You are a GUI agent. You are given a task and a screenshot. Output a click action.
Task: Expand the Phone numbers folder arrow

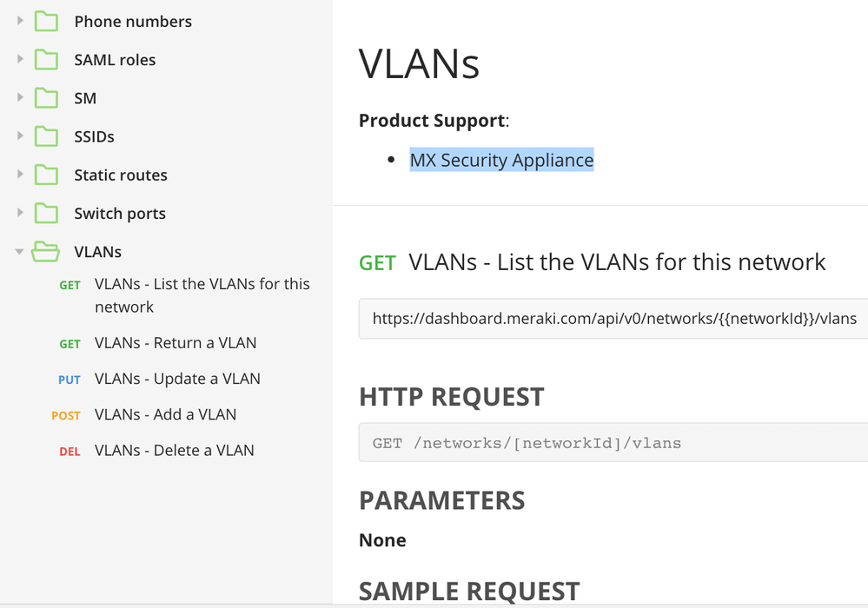point(20,21)
